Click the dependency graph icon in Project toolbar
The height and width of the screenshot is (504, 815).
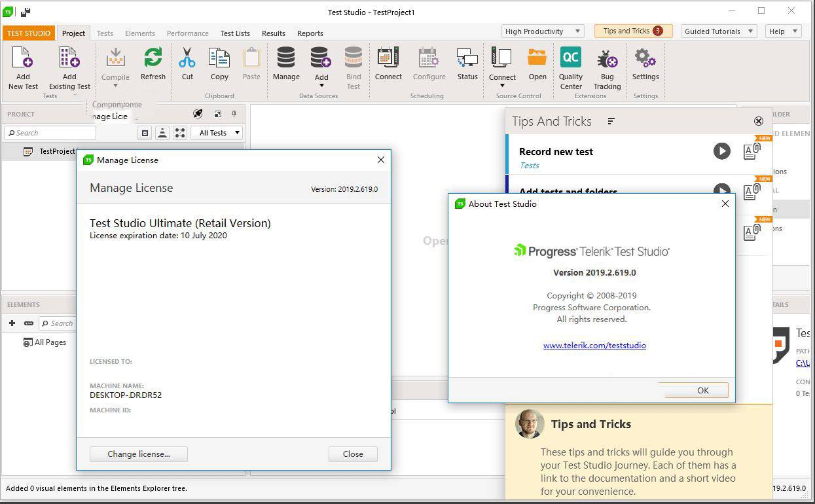(x=179, y=133)
